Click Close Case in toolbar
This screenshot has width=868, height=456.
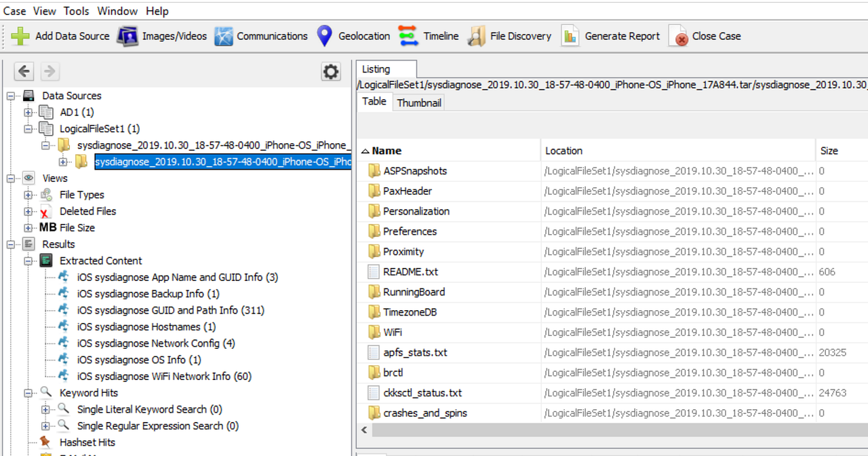705,36
